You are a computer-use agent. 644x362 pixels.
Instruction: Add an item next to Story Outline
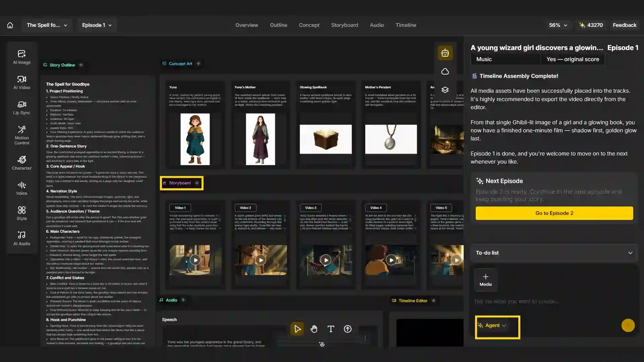pos(81,65)
